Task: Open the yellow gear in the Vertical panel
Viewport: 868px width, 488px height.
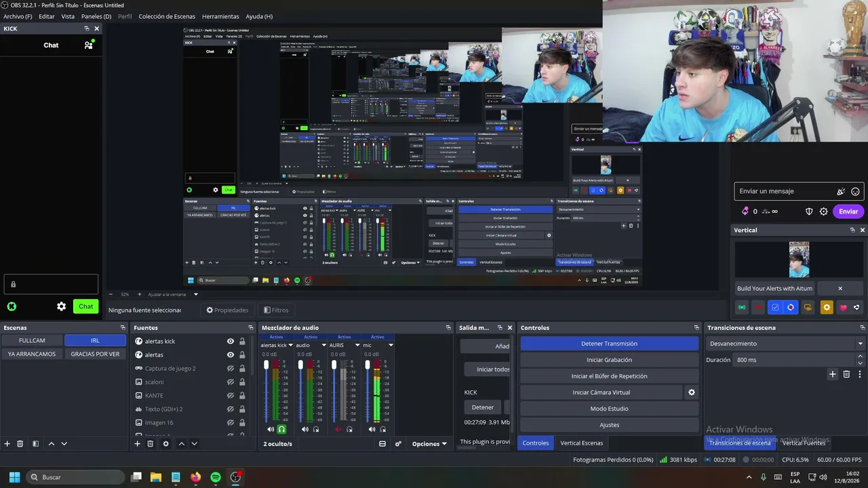Action: tap(826, 308)
